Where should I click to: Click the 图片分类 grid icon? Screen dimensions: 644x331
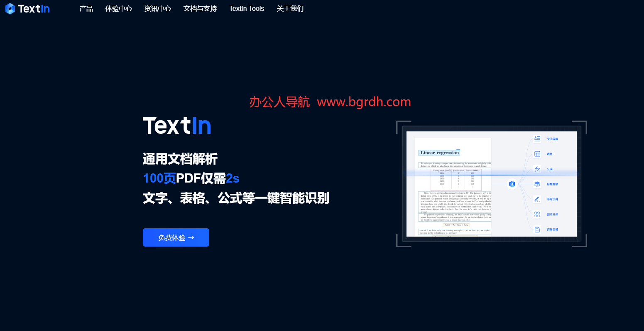coord(537,214)
